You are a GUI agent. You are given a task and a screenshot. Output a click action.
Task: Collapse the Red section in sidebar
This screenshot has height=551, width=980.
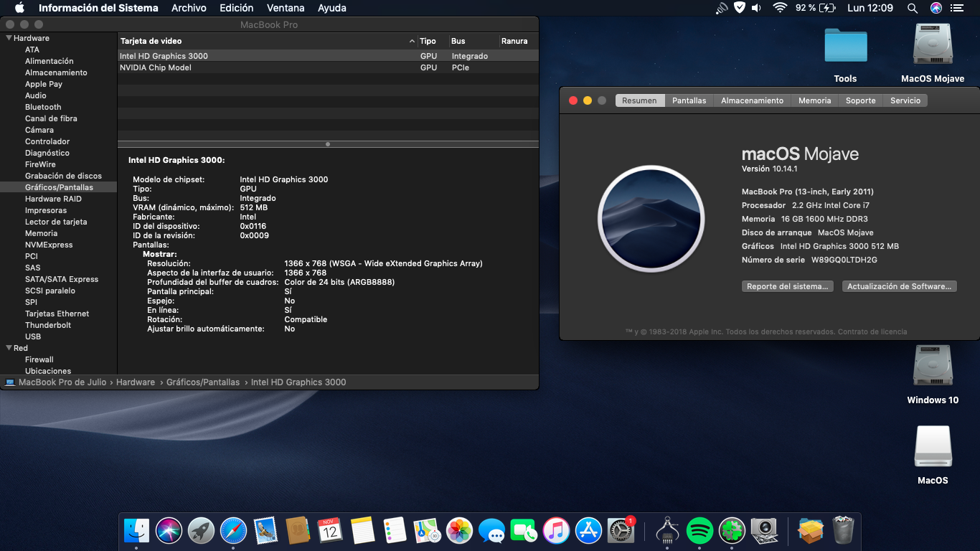pyautogui.click(x=9, y=348)
